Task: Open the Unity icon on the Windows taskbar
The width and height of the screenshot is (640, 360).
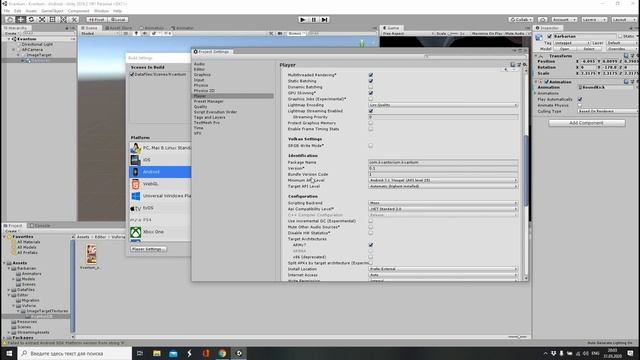Action: click(239, 353)
